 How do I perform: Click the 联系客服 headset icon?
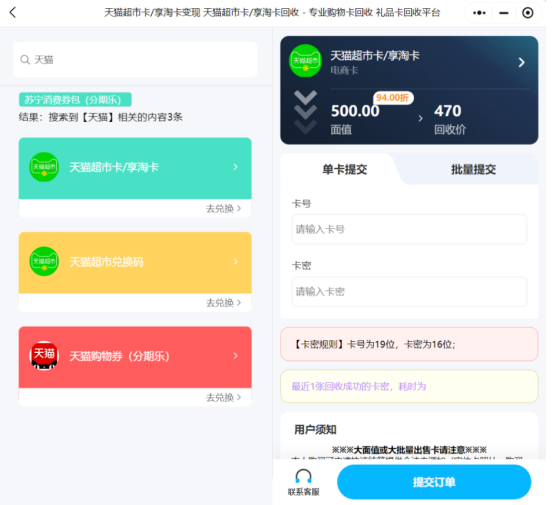point(303,476)
